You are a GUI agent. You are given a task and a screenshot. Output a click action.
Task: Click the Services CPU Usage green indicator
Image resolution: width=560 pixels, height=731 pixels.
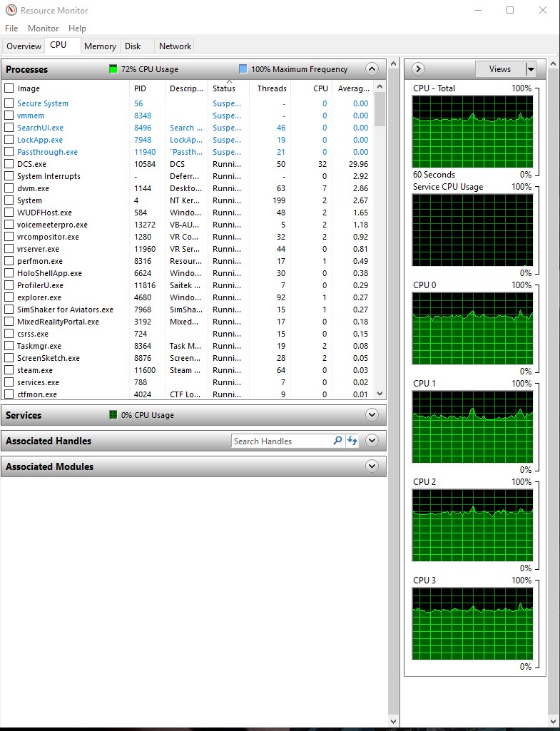[x=113, y=414]
